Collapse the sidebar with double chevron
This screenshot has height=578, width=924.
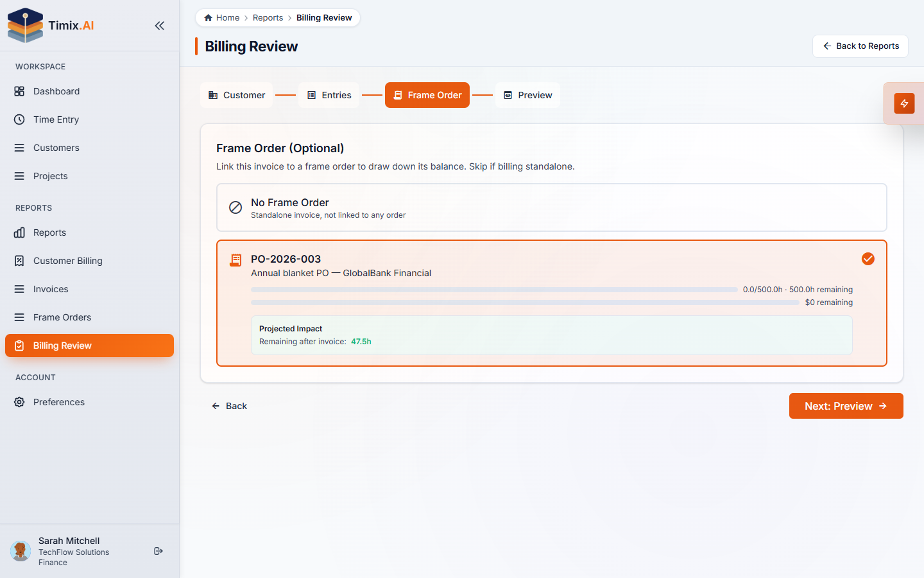click(160, 26)
